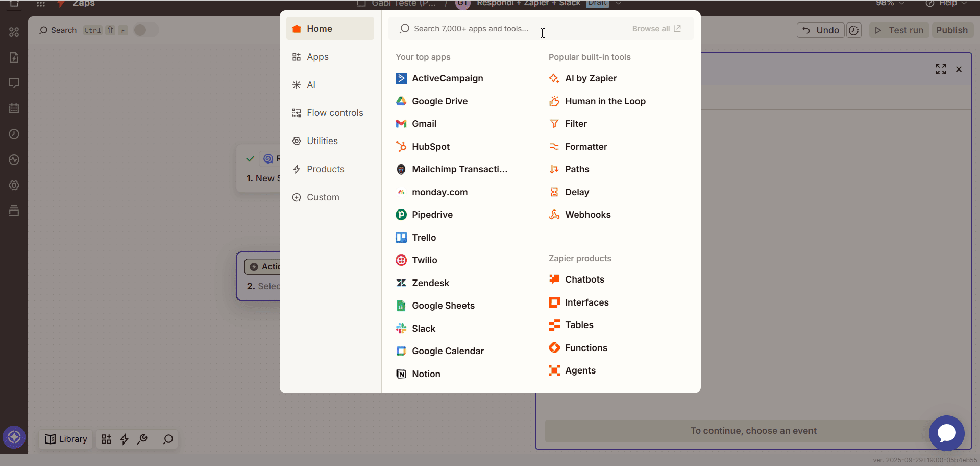The image size is (980, 466).
Task: Open the clock history icon in left sidebar
Action: pyautogui.click(x=14, y=134)
